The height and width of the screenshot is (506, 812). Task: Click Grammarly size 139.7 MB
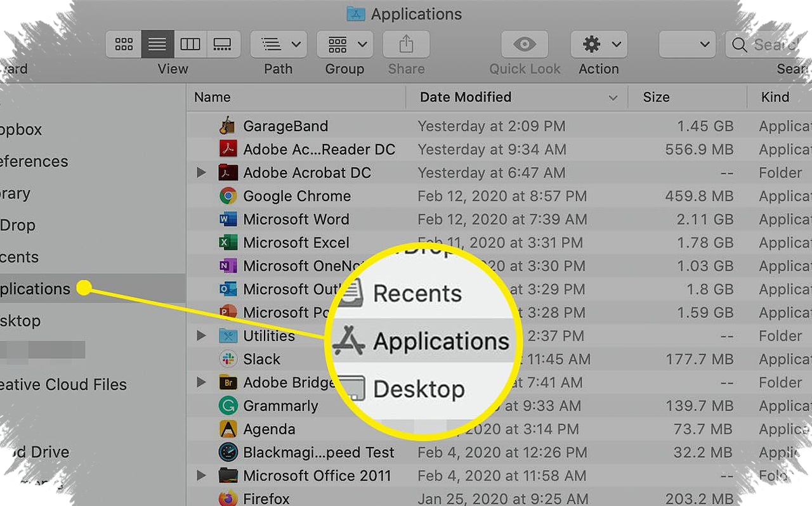coord(699,406)
